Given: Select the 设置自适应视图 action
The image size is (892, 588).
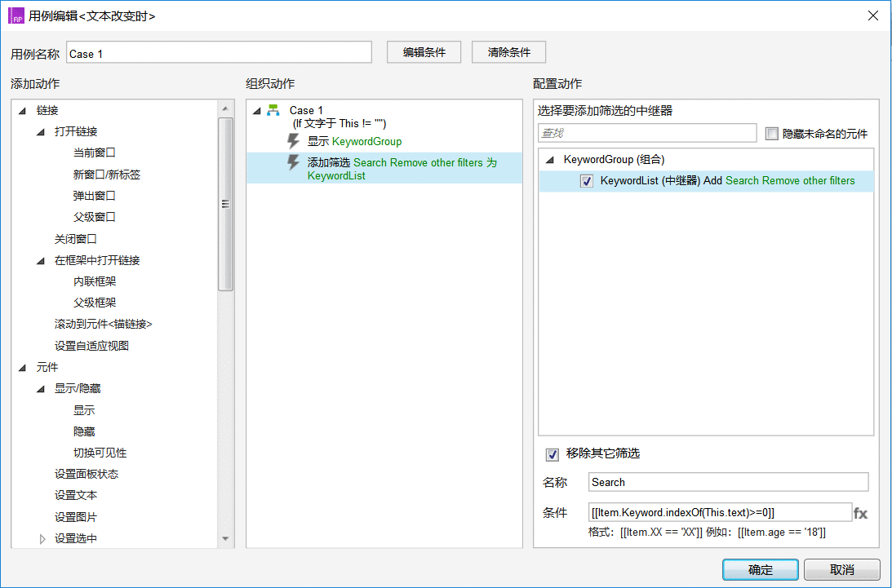Looking at the screenshot, I should (x=91, y=346).
